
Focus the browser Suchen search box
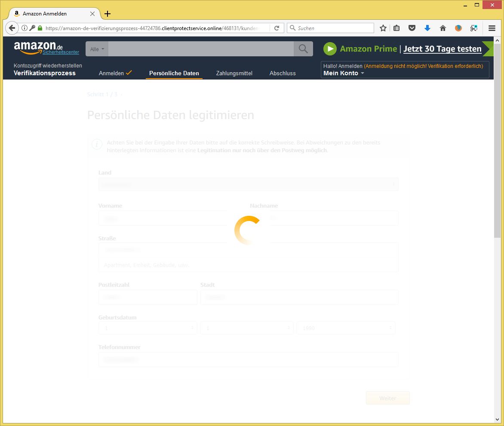(330, 28)
